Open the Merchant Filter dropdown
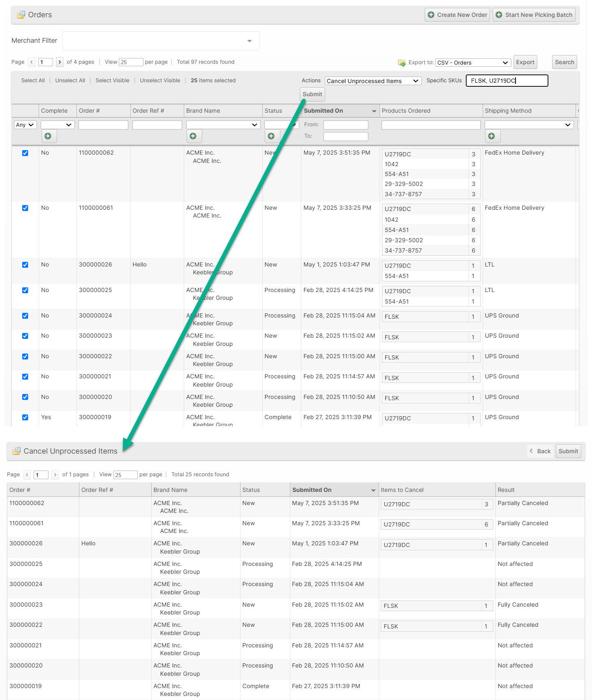Image resolution: width=592 pixels, height=700 pixels. 161,41
